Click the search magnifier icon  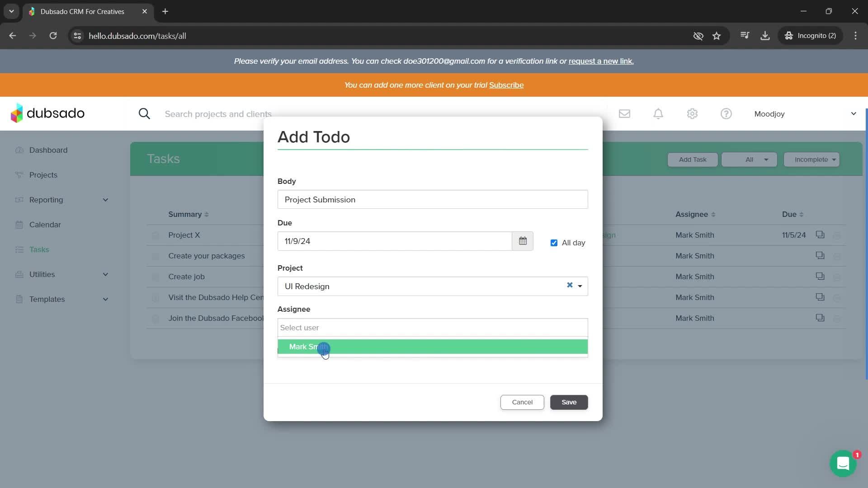click(144, 114)
